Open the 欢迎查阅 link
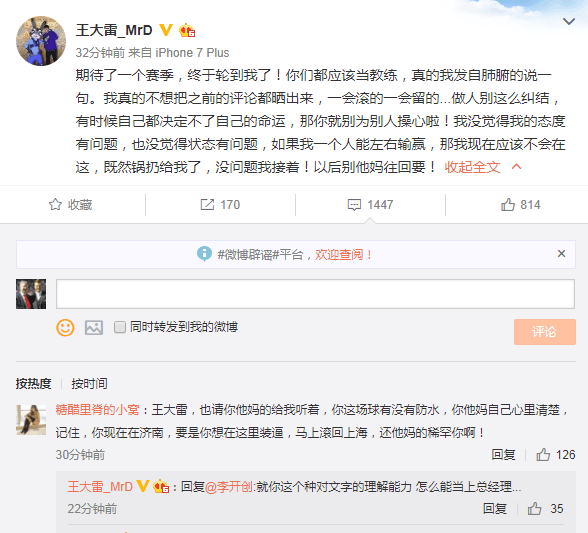The width and height of the screenshot is (588, 533). coord(343,255)
